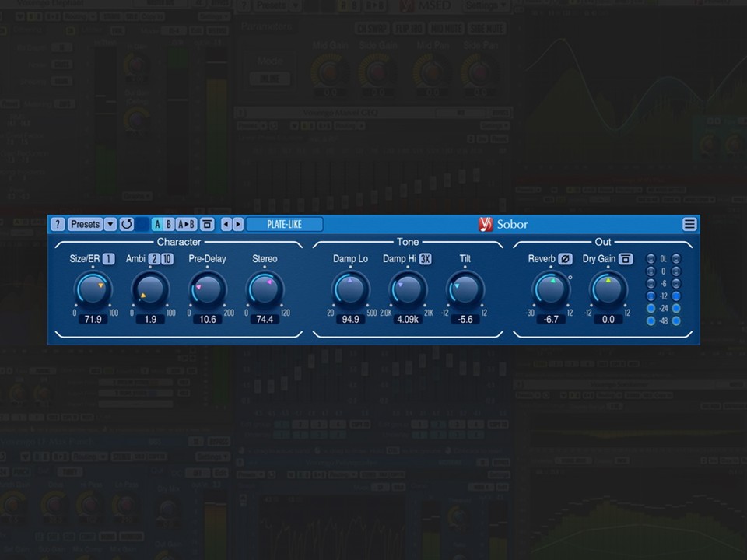This screenshot has width=747, height=560.
Task: Click the Dry Gain value 0.0
Action: tap(608, 319)
